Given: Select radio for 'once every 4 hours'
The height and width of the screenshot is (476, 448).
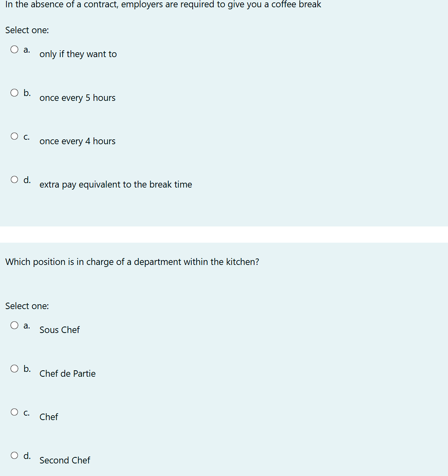Looking at the screenshot, I should (x=14, y=136).
